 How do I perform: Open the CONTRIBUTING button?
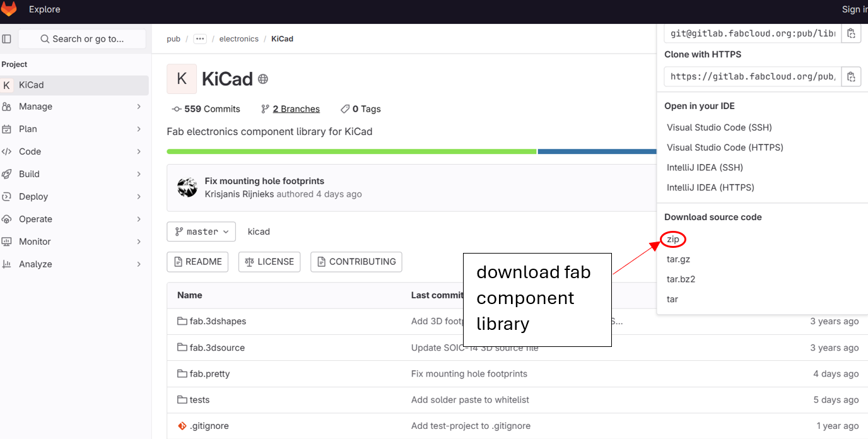(x=356, y=262)
